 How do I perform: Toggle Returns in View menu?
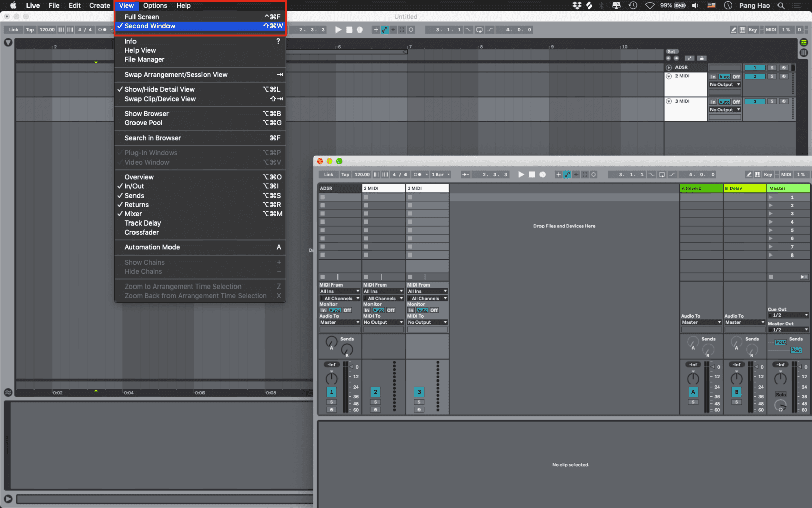point(200,205)
